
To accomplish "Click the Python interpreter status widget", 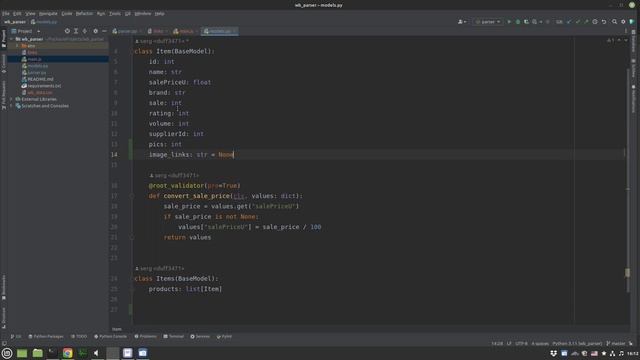I will [577, 343].
